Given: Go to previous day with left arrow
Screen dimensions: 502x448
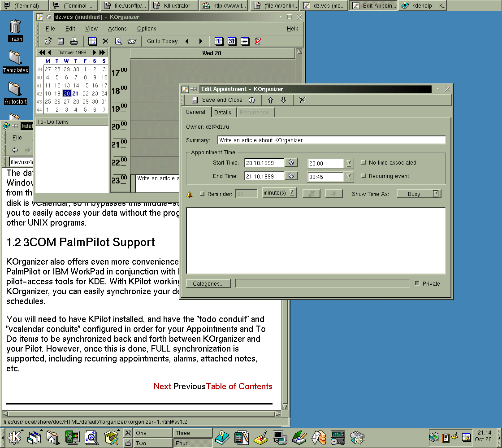Looking at the screenshot, I should coord(187,41).
